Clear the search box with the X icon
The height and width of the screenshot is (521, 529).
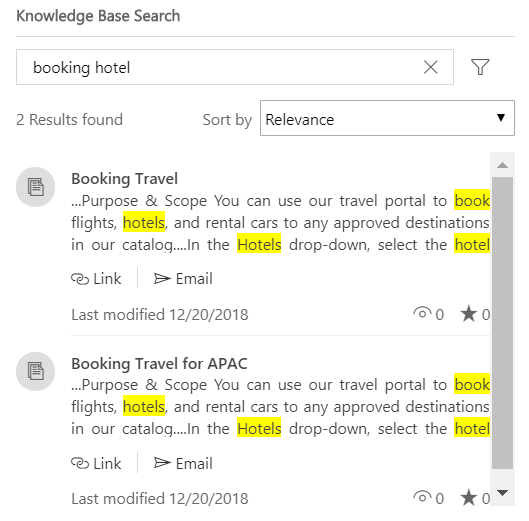click(x=431, y=67)
